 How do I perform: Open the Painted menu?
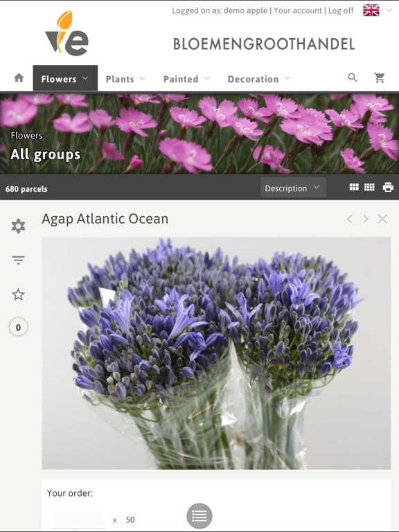pos(186,79)
